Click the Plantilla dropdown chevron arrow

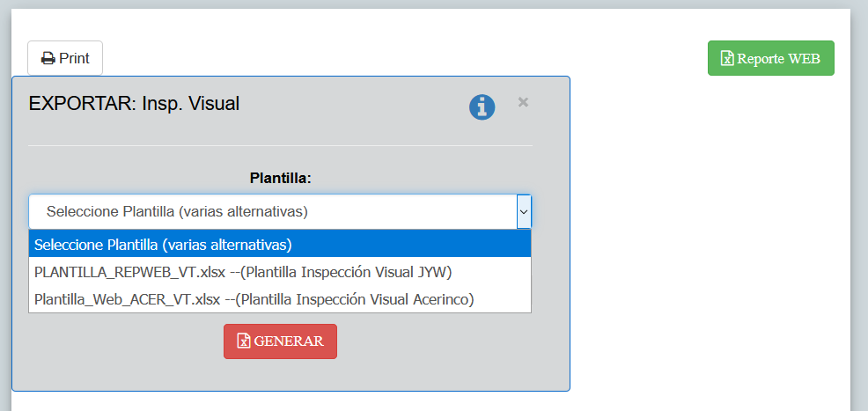(x=524, y=212)
